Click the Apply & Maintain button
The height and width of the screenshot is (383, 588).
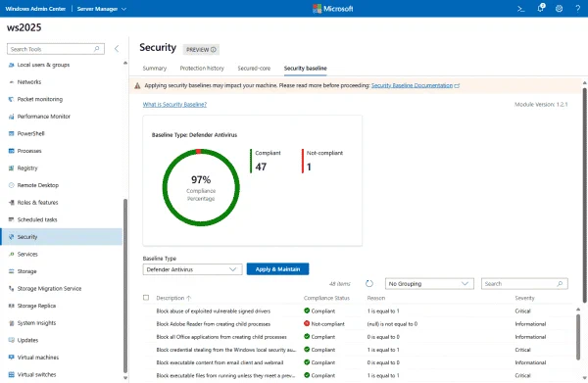pos(278,269)
